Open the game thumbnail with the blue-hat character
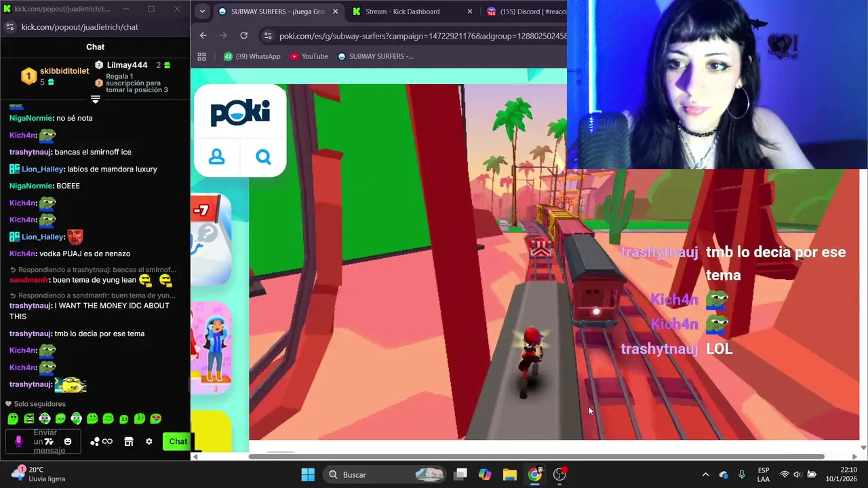868x488 pixels. pyautogui.click(x=212, y=348)
